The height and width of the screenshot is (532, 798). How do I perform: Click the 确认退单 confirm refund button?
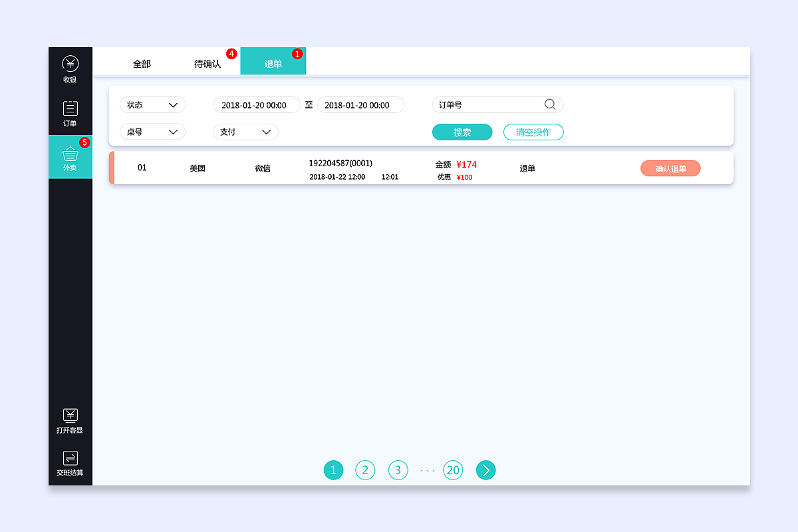point(670,168)
